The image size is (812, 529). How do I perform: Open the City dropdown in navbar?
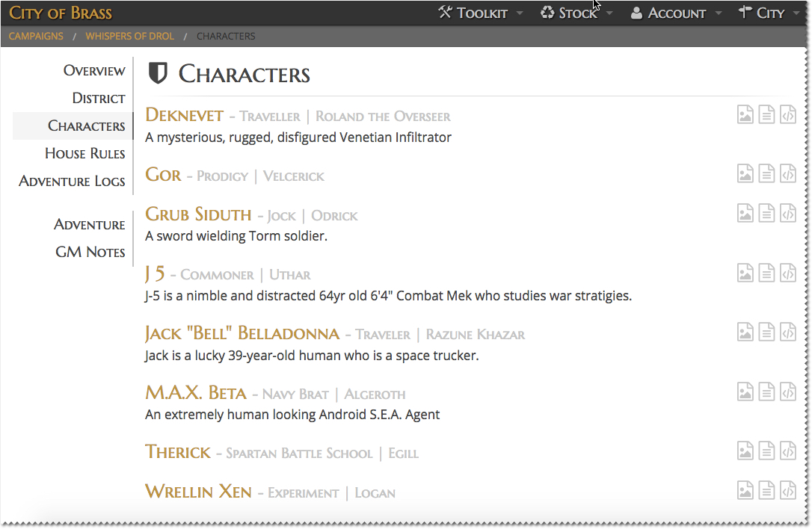point(769,13)
